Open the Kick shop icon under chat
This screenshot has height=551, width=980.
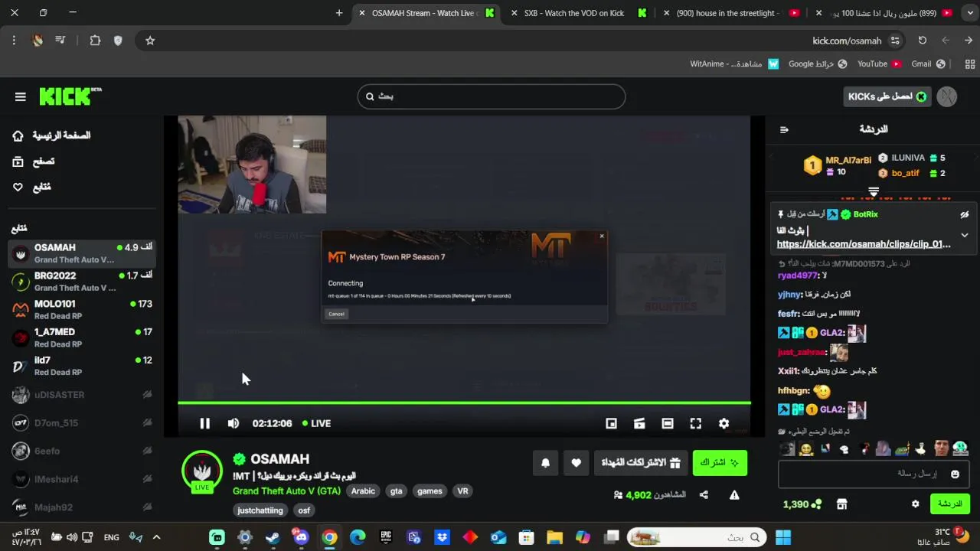(x=841, y=504)
